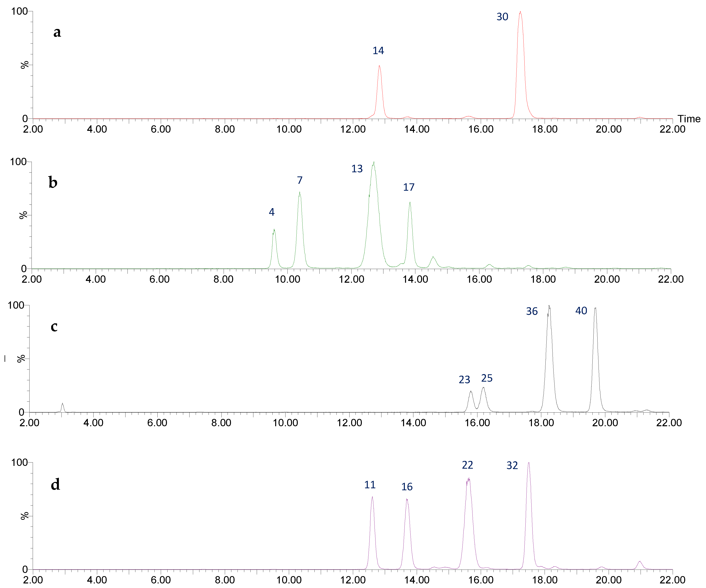Click peak label 16 in chromatogram d
Image resolution: width=706 pixels, height=588 pixels.
(x=407, y=487)
